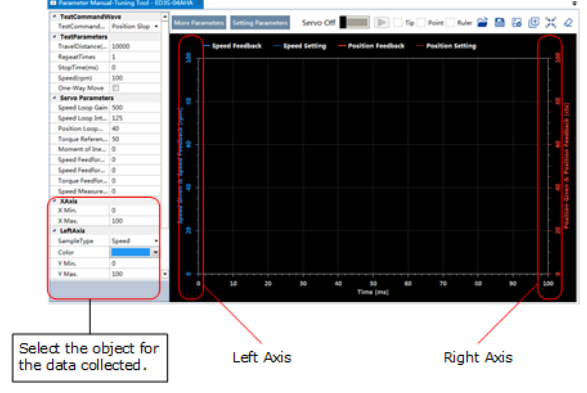587x393 pixels.
Task: Toggle the Servo Off switch
Action: click(354, 22)
